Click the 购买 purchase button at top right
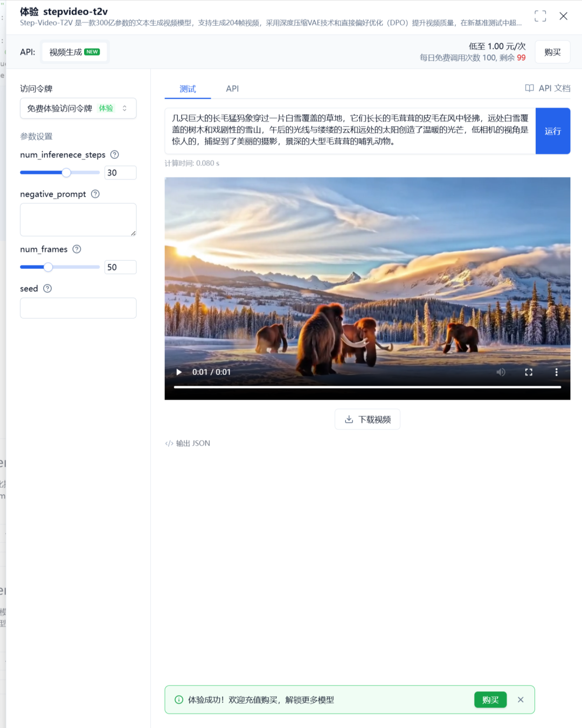Image resolution: width=582 pixels, height=728 pixels. (x=552, y=51)
